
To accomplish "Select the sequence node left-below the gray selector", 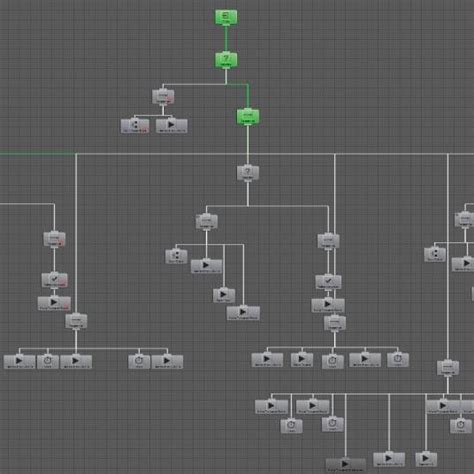I will point(207,221).
